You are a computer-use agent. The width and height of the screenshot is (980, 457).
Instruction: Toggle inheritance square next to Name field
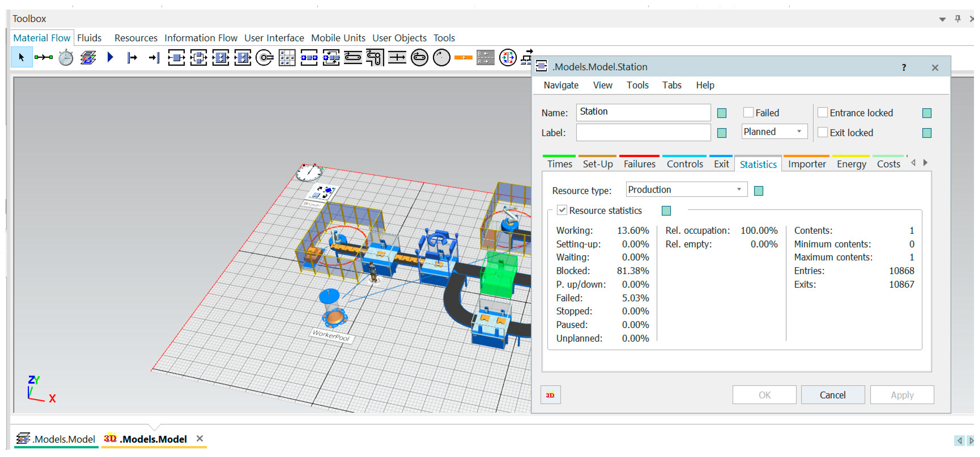pos(721,113)
